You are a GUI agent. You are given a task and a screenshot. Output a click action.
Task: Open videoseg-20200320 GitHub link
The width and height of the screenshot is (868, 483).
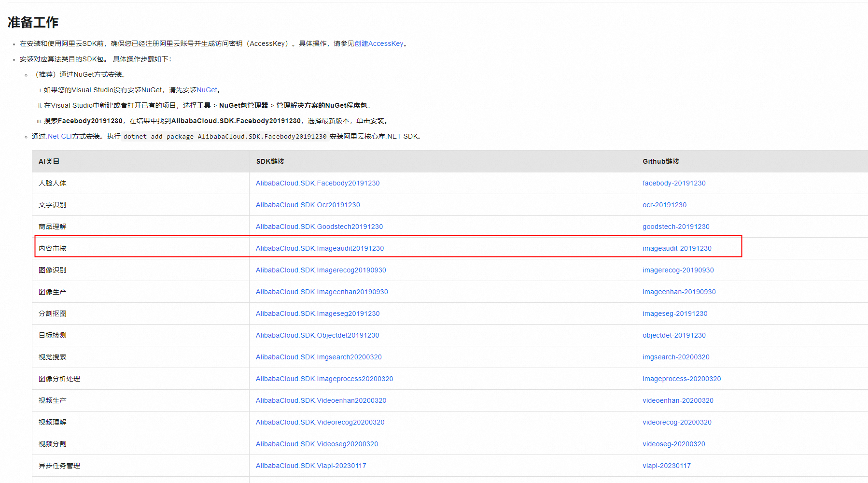point(674,444)
